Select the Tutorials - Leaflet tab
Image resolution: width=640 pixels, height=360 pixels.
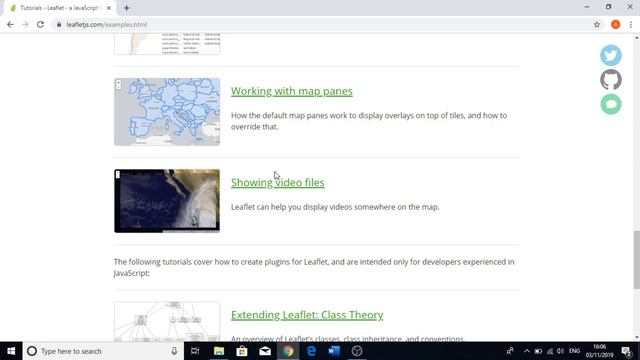[x=59, y=8]
